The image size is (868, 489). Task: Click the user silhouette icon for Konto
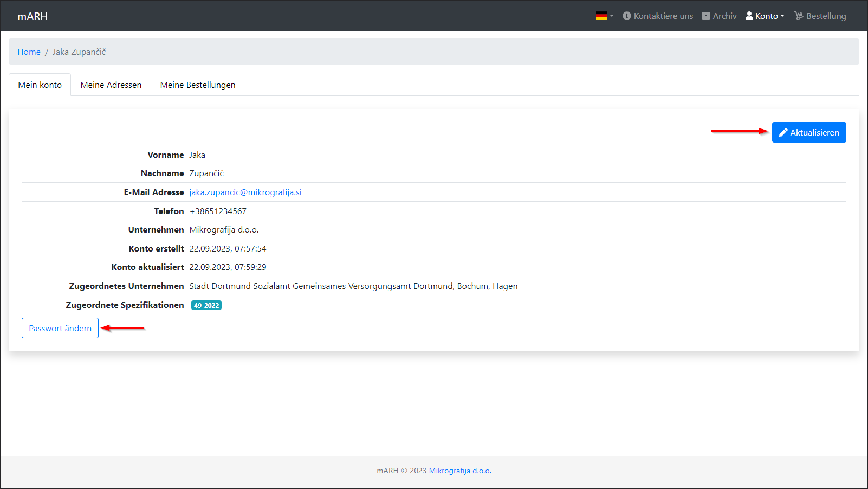(749, 16)
